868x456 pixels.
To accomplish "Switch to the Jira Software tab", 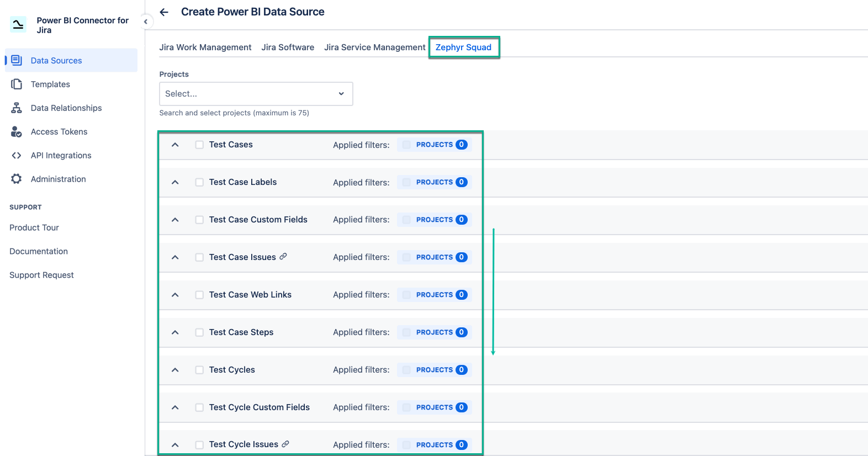I will pos(288,47).
